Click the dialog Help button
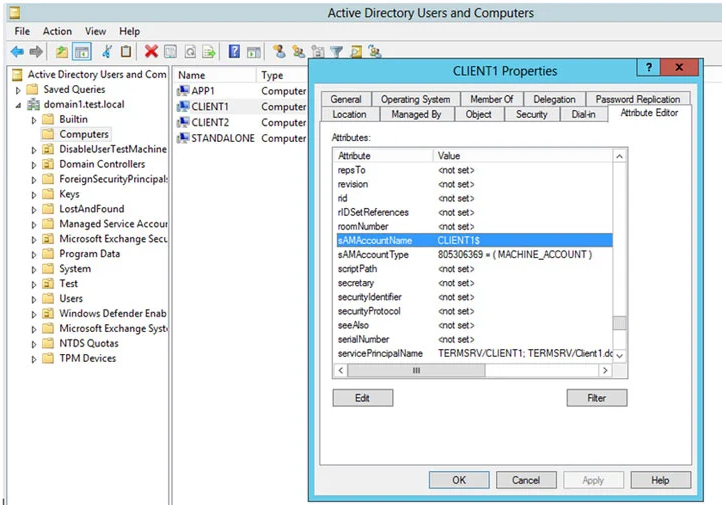Viewport: 726px width, 516px height. 660,480
